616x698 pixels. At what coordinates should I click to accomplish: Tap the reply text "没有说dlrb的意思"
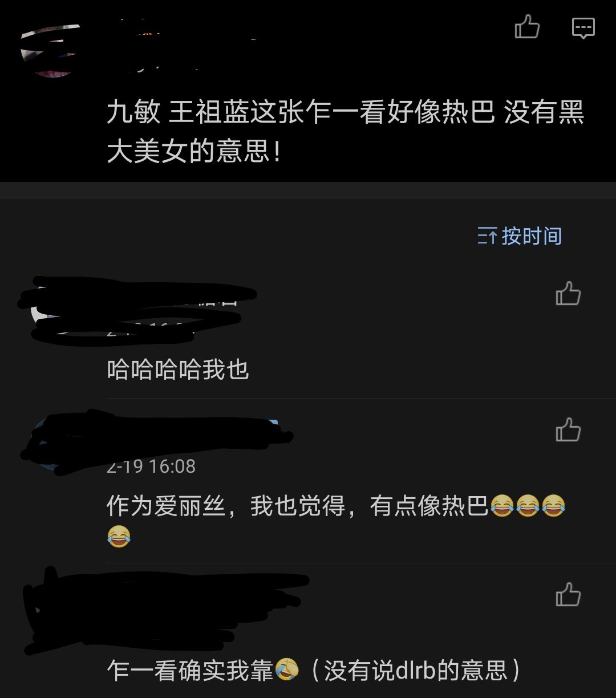click(416, 670)
